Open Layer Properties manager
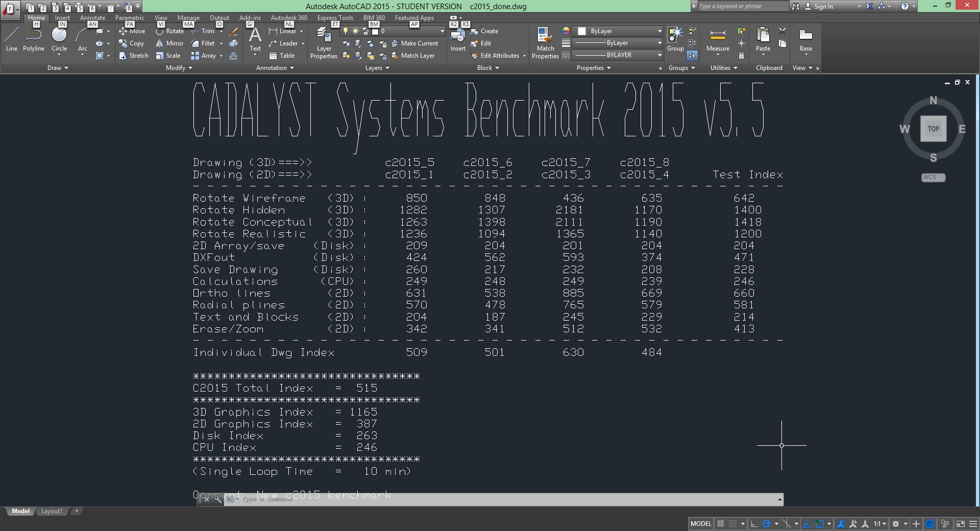 [324, 43]
